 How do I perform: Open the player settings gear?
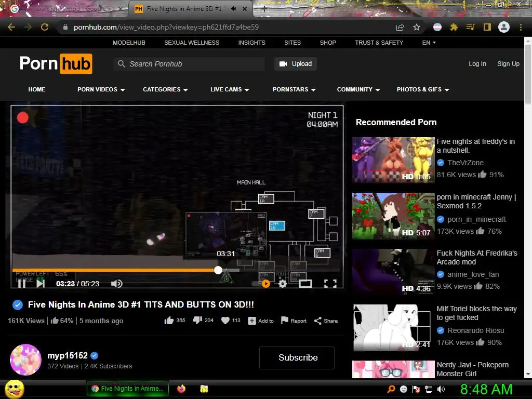click(x=282, y=284)
